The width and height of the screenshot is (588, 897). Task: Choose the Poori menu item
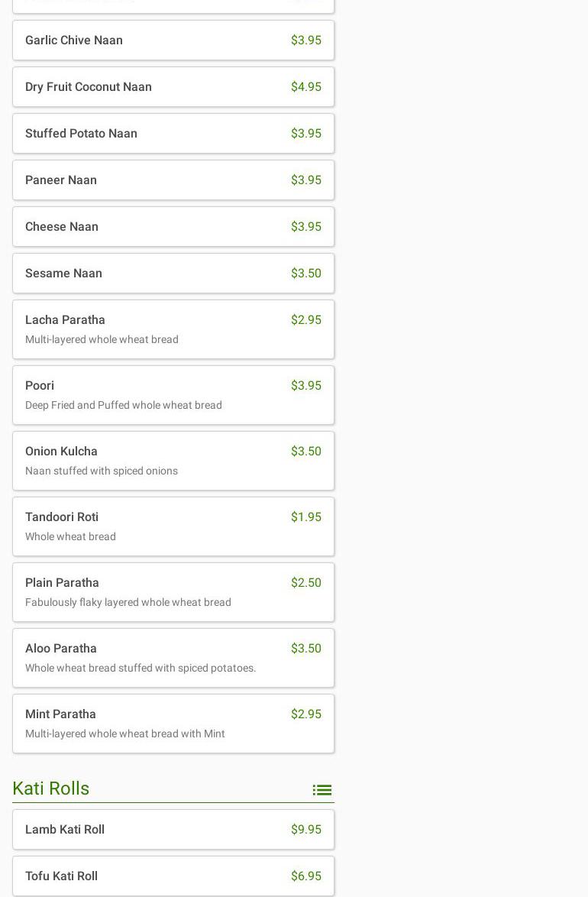click(173, 395)
